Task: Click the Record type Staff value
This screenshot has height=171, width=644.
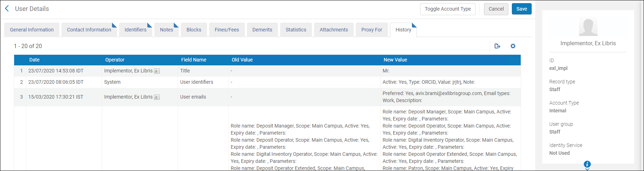Action: 555,89
